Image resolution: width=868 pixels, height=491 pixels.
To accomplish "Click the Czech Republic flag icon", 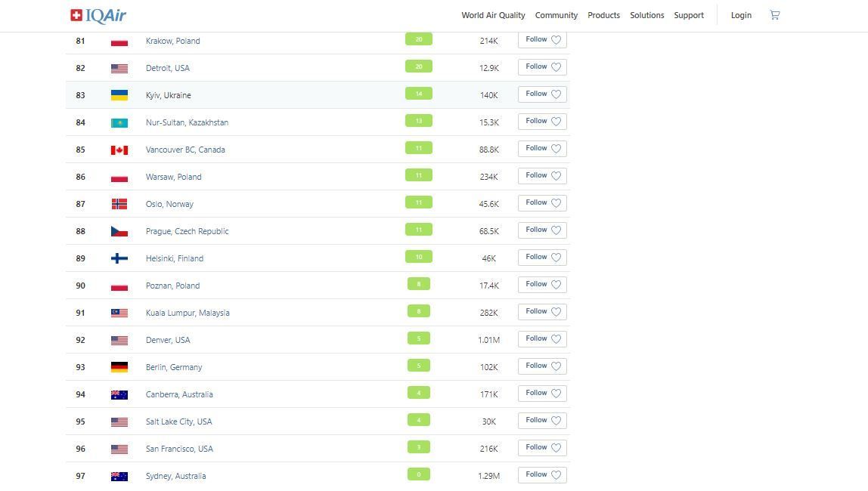I will (x=119, y=231).
